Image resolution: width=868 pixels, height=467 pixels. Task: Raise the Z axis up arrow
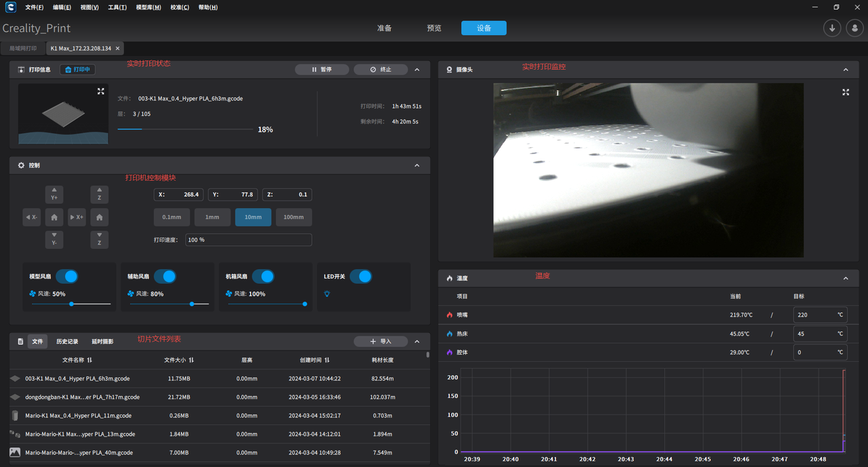99,195
